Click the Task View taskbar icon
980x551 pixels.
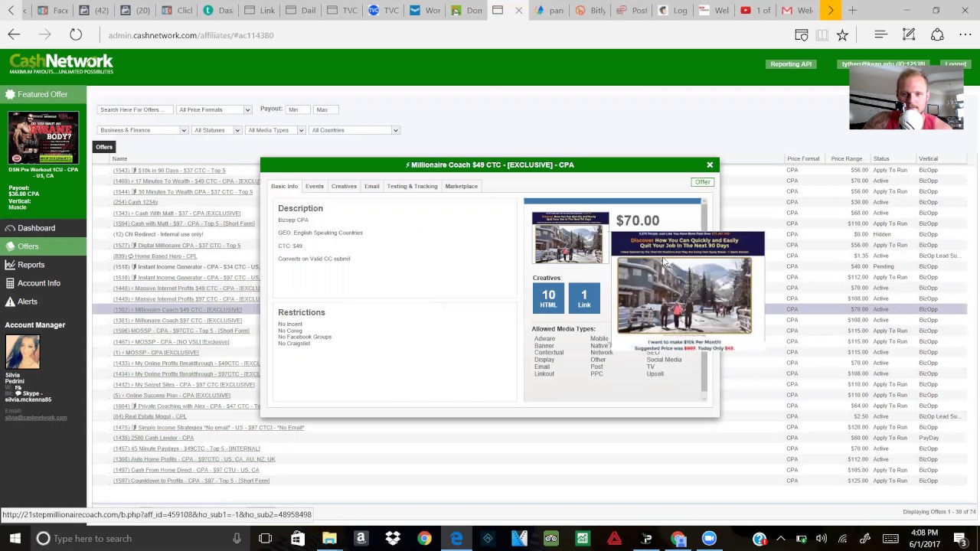point(265,539)
